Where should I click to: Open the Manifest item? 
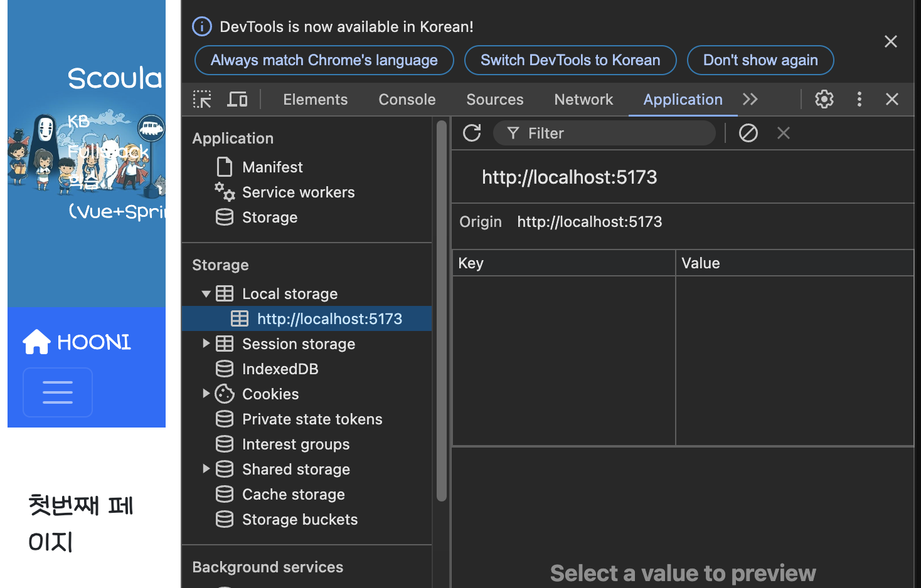(272, 167)
